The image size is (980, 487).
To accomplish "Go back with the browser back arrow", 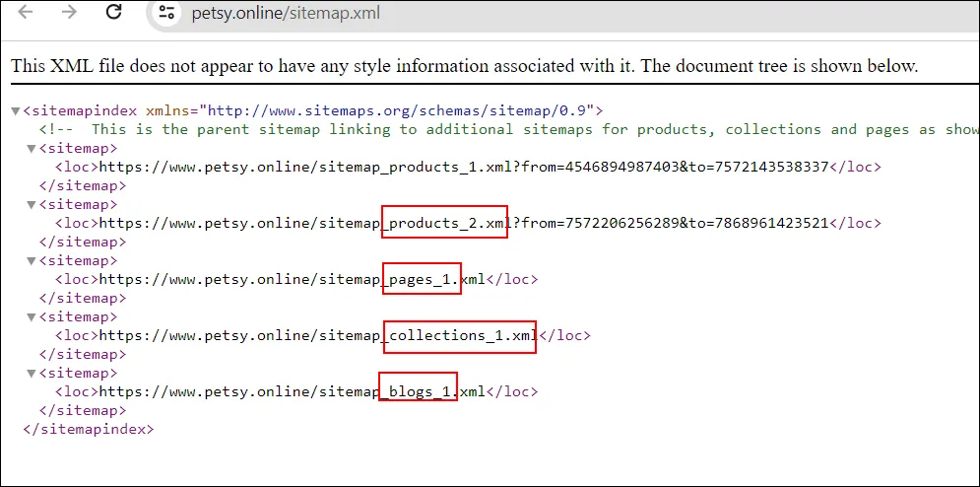I will [x=25, y=13].
